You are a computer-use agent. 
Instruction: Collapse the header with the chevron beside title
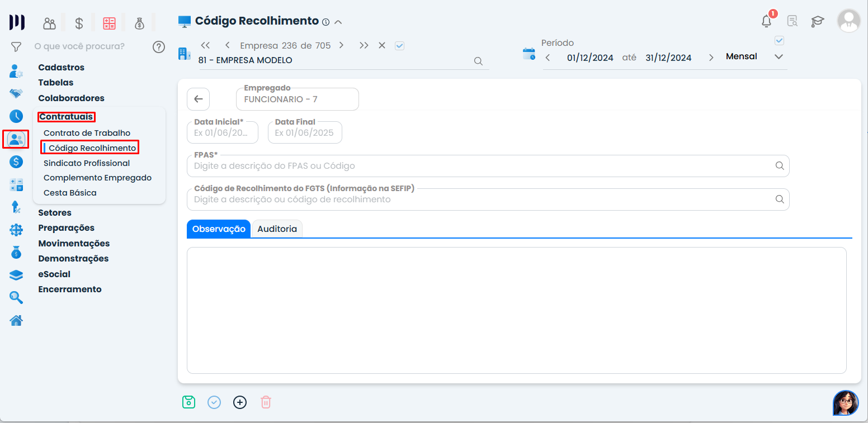pyautogui.click(x=338, y=22)
